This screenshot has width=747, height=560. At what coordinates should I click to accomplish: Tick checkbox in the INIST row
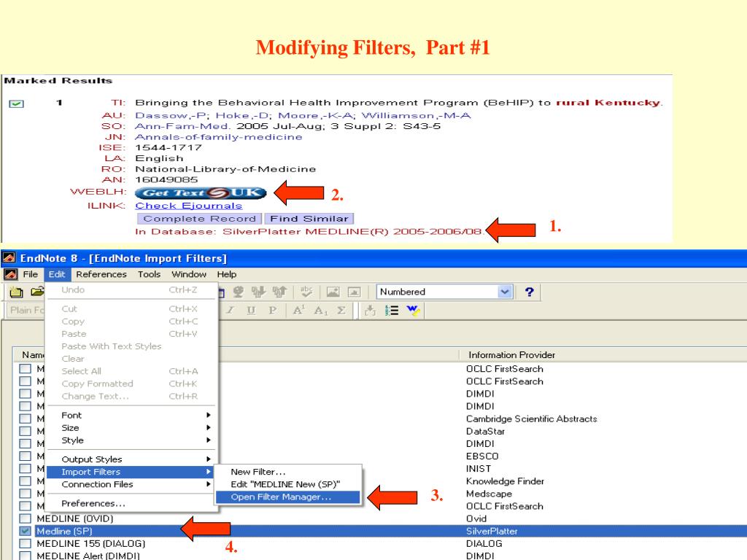tap(26, 469)
